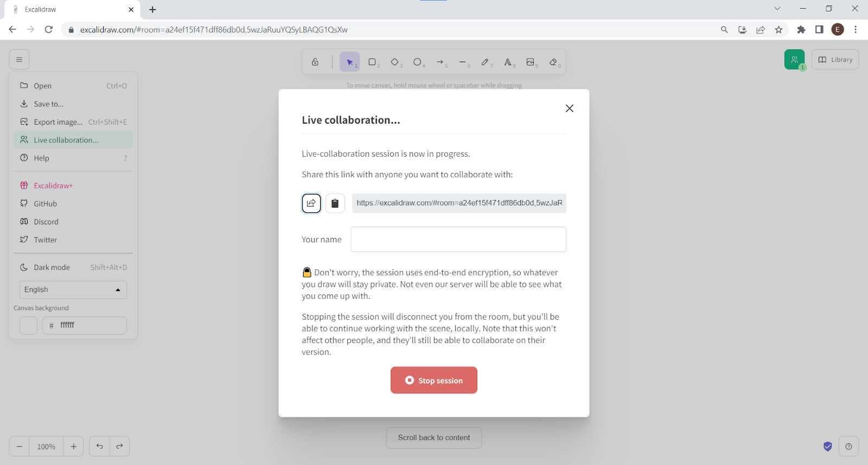This screenshot has width=868, height=465.
Task: Reset zoom at 100% button
Action: click(46, 447)
